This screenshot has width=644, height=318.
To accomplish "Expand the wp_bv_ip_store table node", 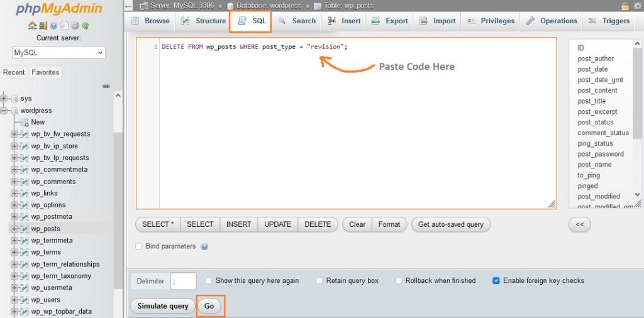I will (14, 146).
